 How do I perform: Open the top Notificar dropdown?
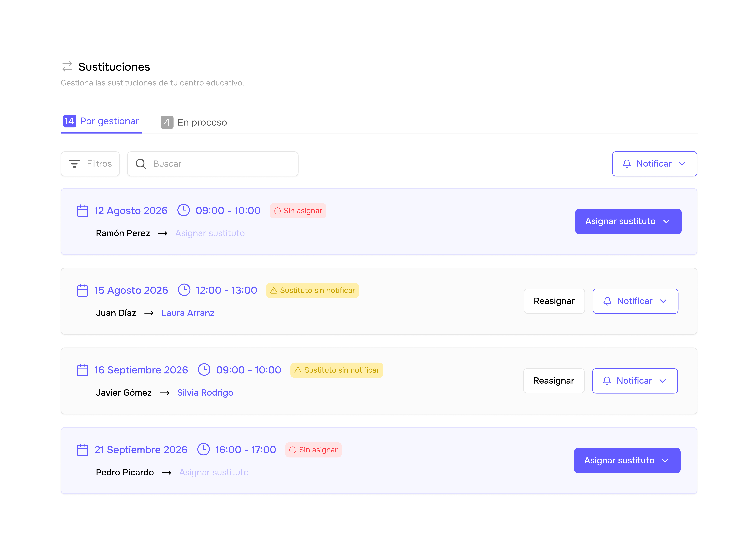655,164
